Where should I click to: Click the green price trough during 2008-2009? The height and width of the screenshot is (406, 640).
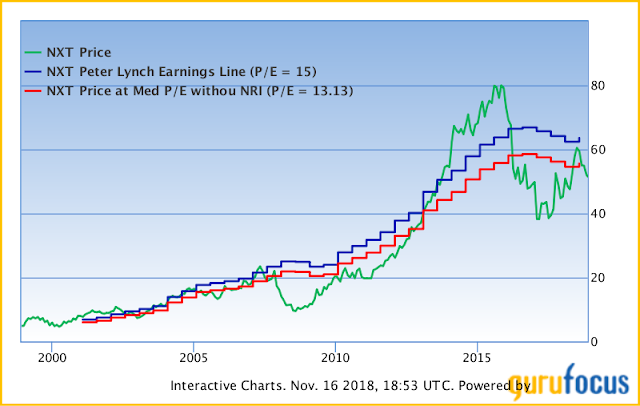(x=294, y=310)
